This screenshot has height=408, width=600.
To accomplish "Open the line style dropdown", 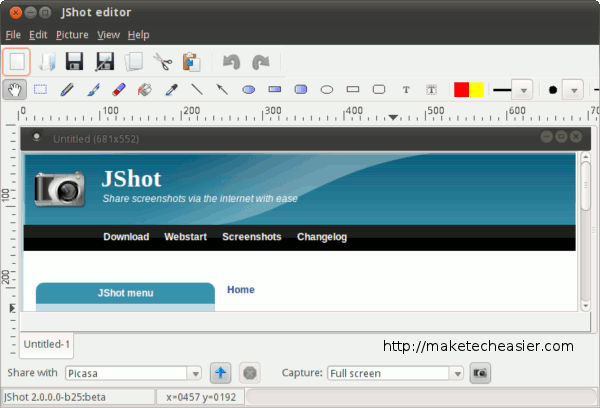I will point(521,90).
